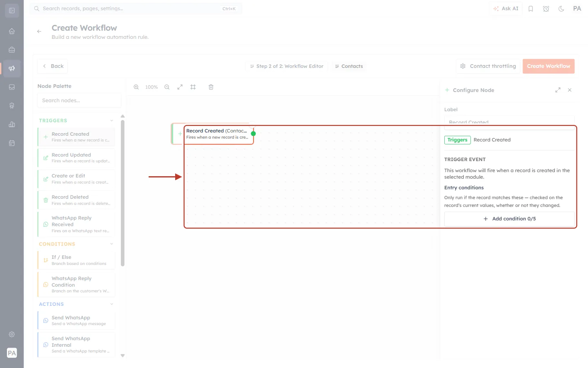The height and width of the screenshot is (368, 588).
Task: Click Record Created node on canvas
Action: 212,134
